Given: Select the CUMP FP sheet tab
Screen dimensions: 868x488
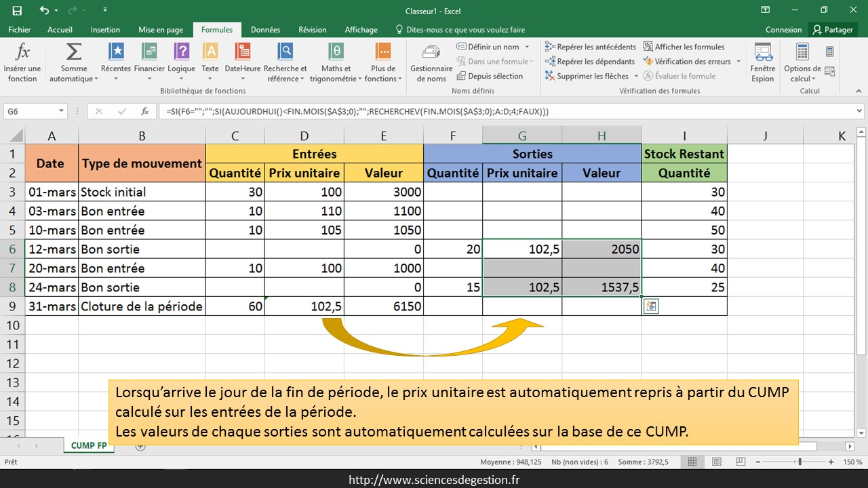Looking at the screenshot, I should pyautogui.click(x=90, y=445).
